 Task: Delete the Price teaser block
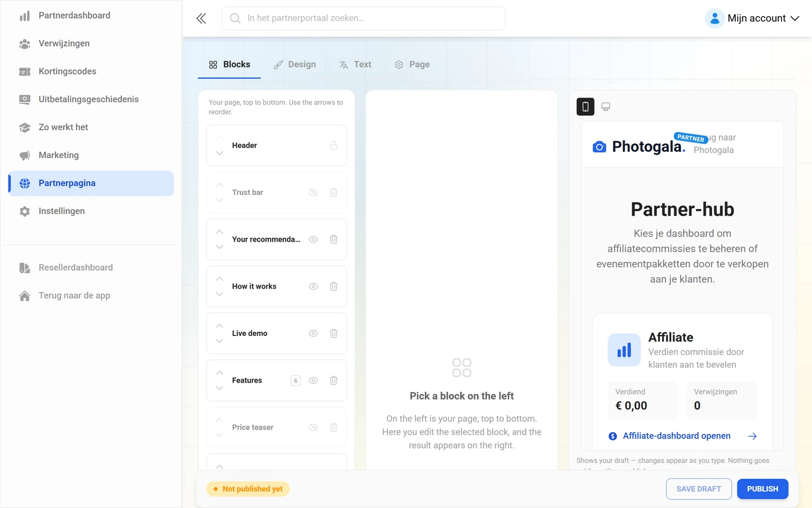tap(334, 427)
